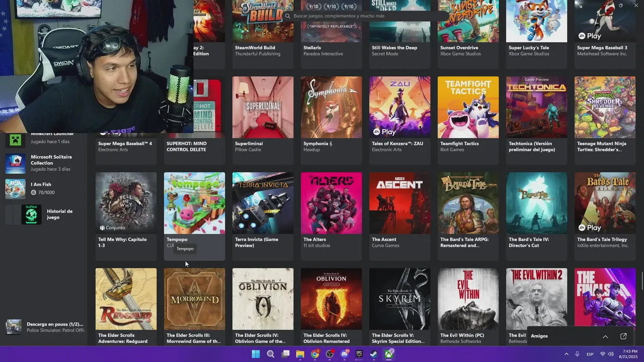The width and height of the screenshot is (644, 362).
Task: Open the Amigos friends bar
Action: click(x=582, y=336)
